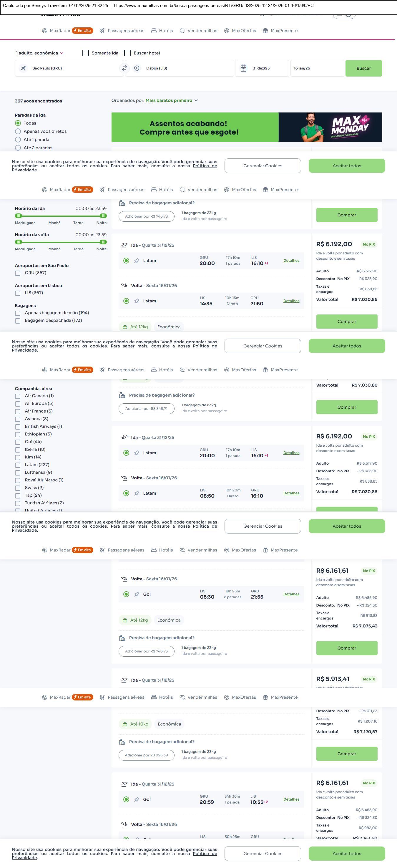This screenshot has width=397, height=868.
Task: Click the location pin icon in Lisboa field
Action: pyautogui.click(x=137, y=68)
